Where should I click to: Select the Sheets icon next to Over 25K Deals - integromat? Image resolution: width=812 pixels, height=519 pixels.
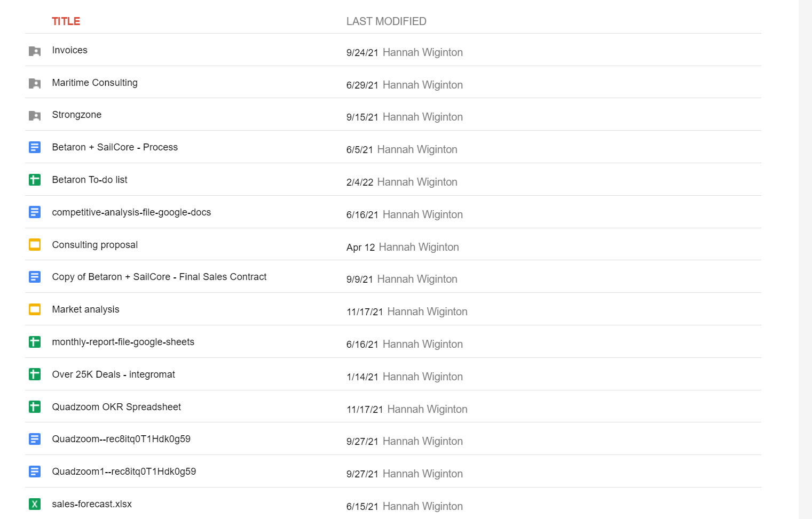tap(35, 374)
